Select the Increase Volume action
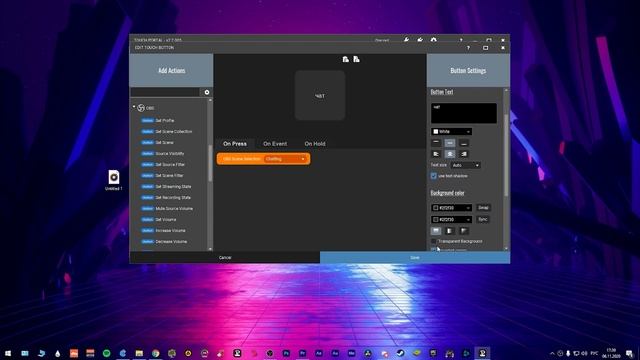Viewport: 640px width, 360px height. coord(170,231)
